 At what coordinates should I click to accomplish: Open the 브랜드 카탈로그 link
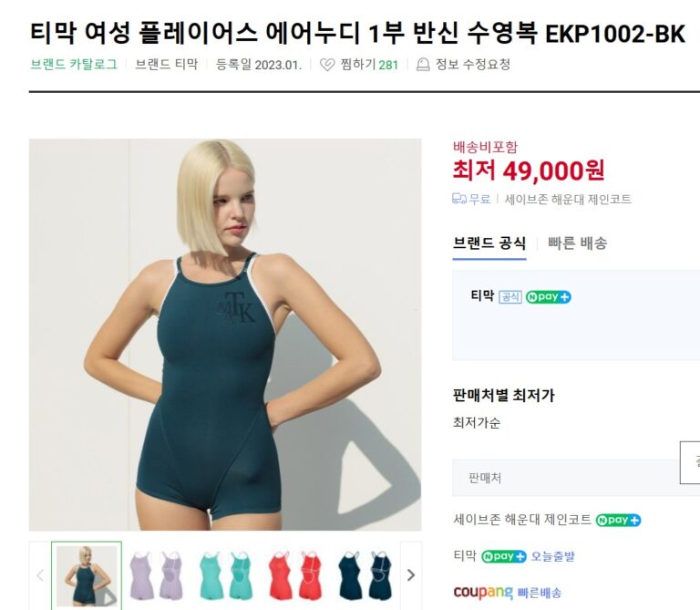[x=74, y=65]
